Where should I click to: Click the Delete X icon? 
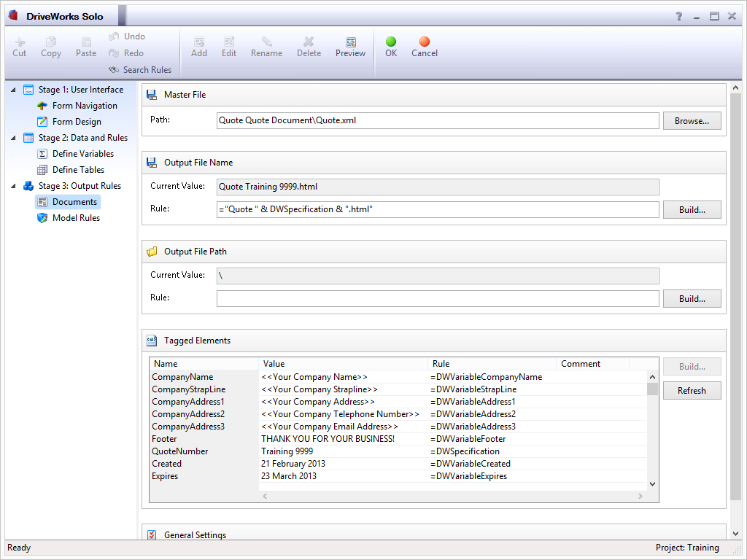[x=309, y=42]
